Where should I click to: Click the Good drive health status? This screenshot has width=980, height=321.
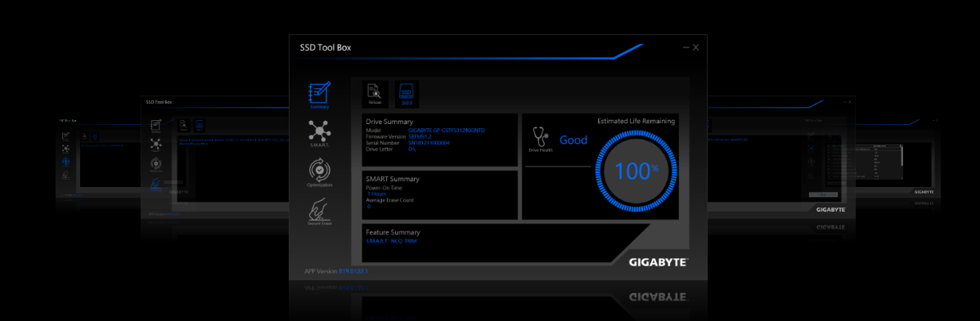[x=573, y=140]
